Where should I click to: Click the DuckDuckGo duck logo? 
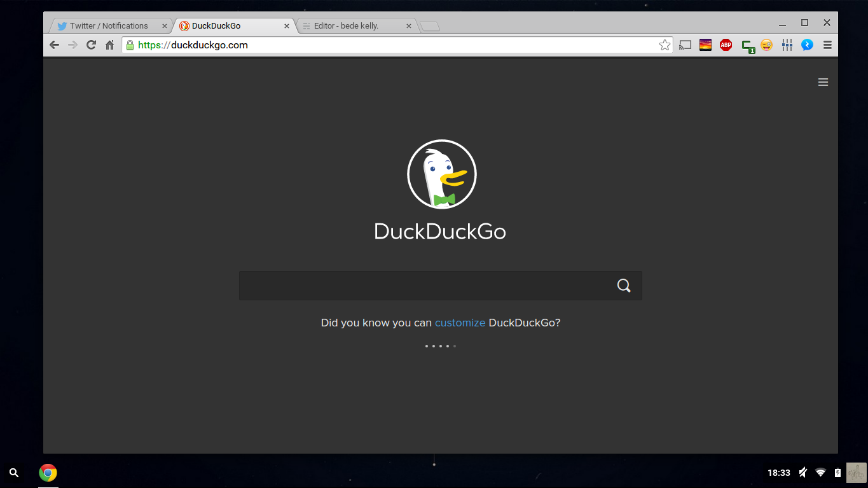click(441, 174)
